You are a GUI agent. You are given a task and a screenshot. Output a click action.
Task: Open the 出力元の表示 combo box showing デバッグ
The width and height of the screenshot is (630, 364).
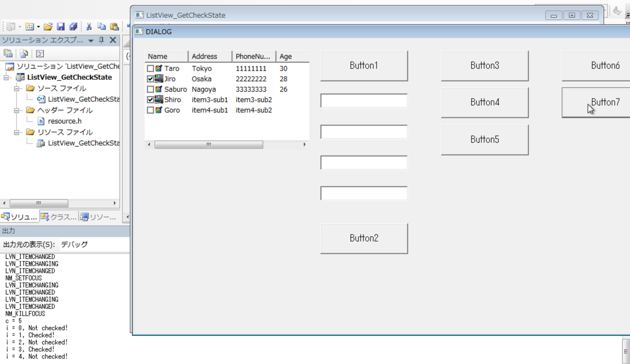pos(94,244)
